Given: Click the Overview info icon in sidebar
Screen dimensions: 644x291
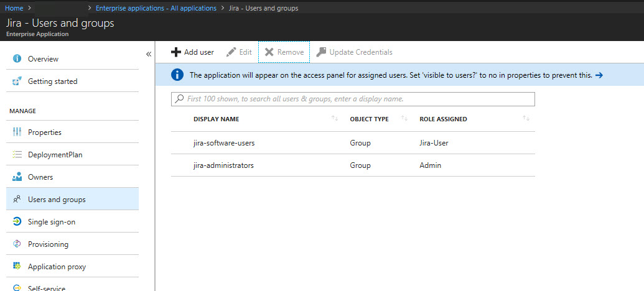Looking at the screenshot, I should [x=17, y=58].
